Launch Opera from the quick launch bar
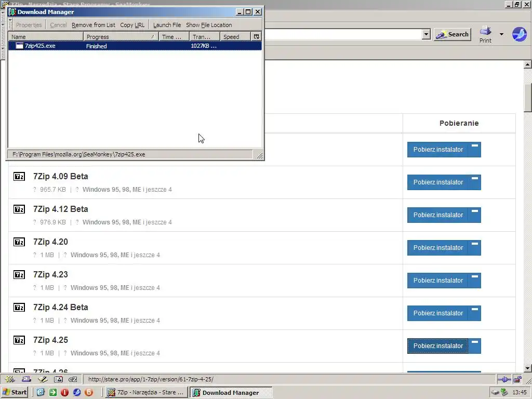532x399 pixels. click(x=65, y=392)
